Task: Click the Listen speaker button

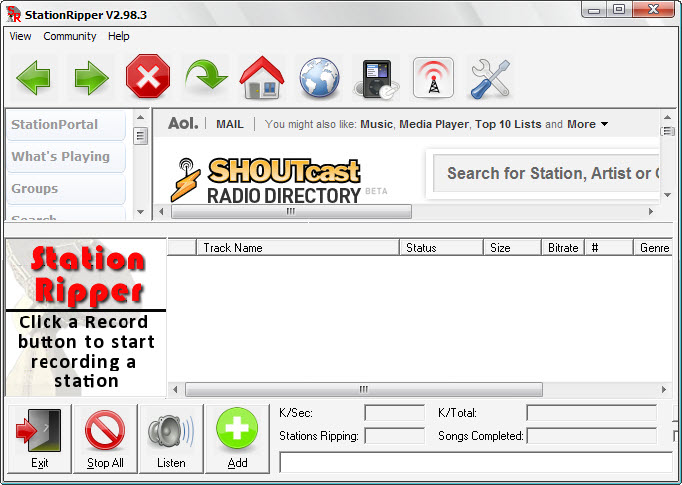Action: [171, 438]
